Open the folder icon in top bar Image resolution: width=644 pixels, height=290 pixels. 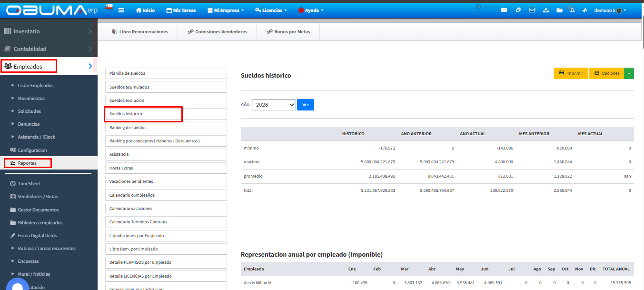(559, 10)
